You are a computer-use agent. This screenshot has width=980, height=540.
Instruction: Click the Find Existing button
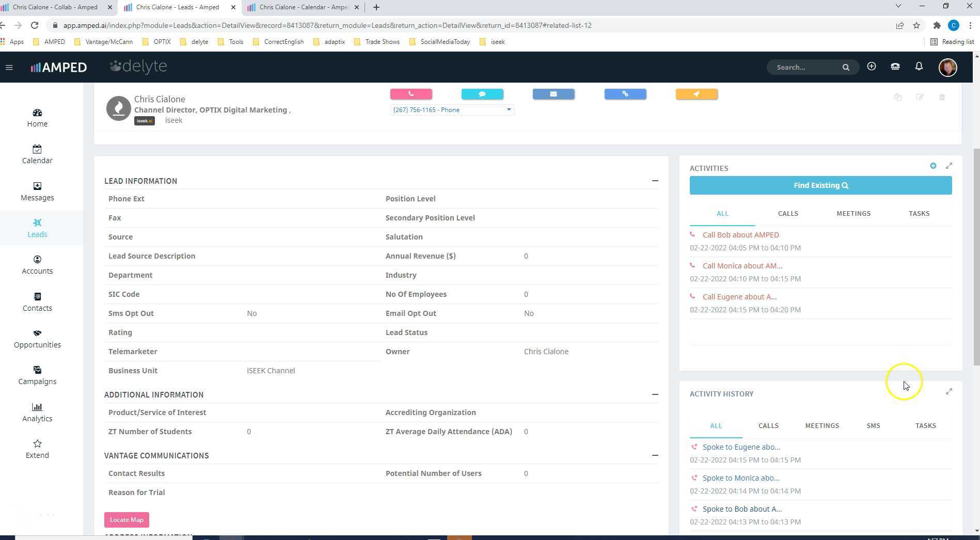coord(820,185)
